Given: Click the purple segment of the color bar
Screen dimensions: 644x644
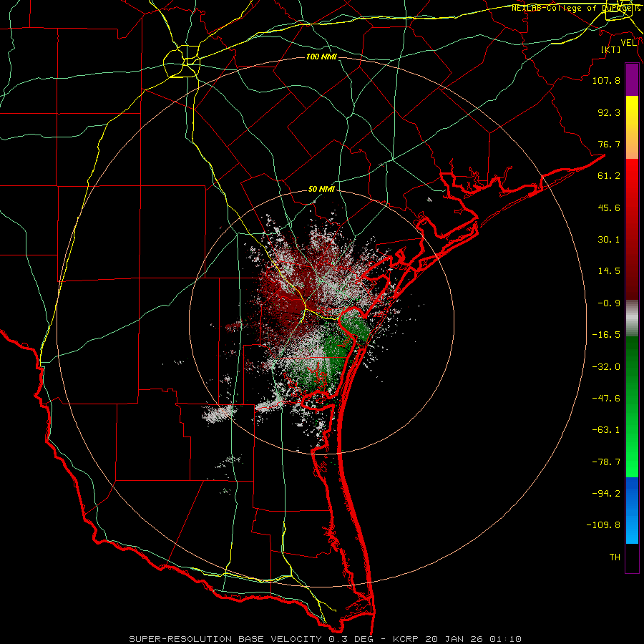Looking at the screenshot, I should pyautogui.click(x=632, y=79).
